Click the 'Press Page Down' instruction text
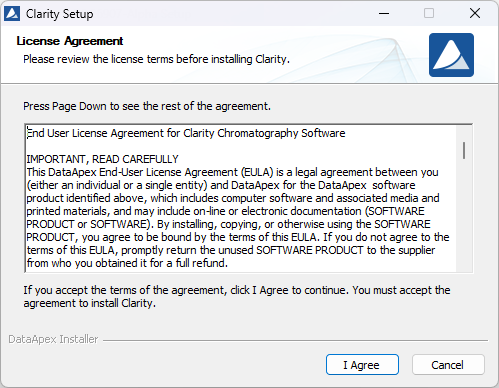499x388 pixels. point(147,106)
